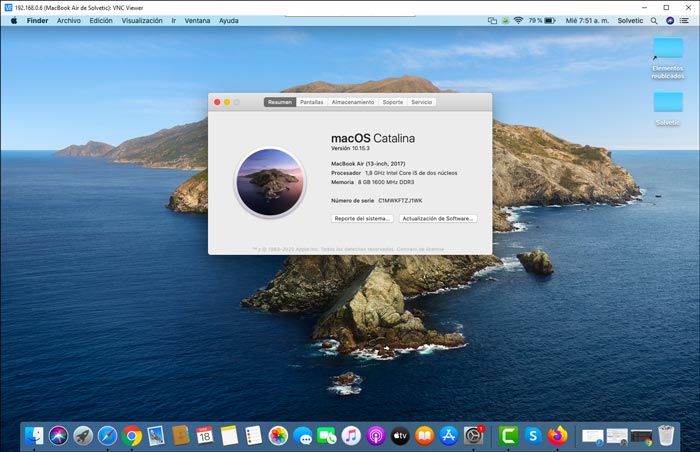Viewport: 700px width, 452px height.
Task: Open Launchpad rocket icon
Action: (83, 435)
